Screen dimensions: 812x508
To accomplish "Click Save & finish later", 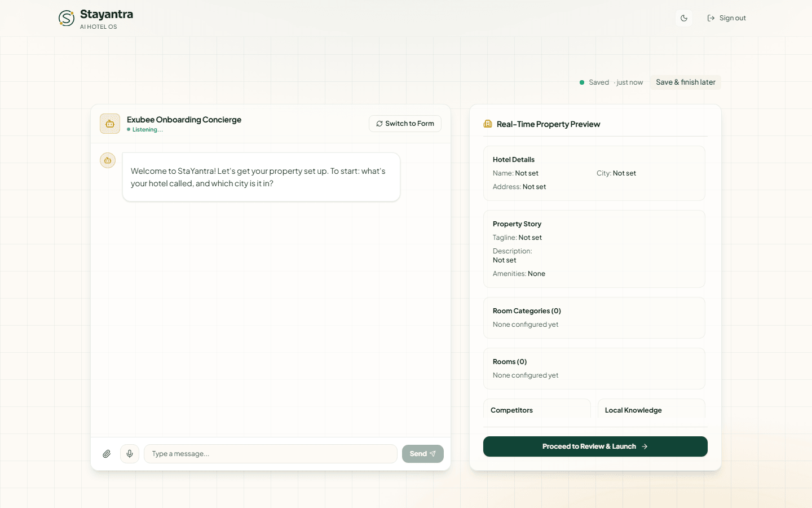I will (686, 82).
